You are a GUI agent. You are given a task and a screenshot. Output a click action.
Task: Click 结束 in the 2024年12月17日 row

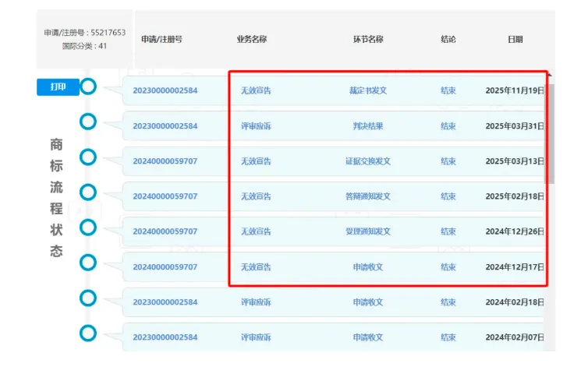448,267
